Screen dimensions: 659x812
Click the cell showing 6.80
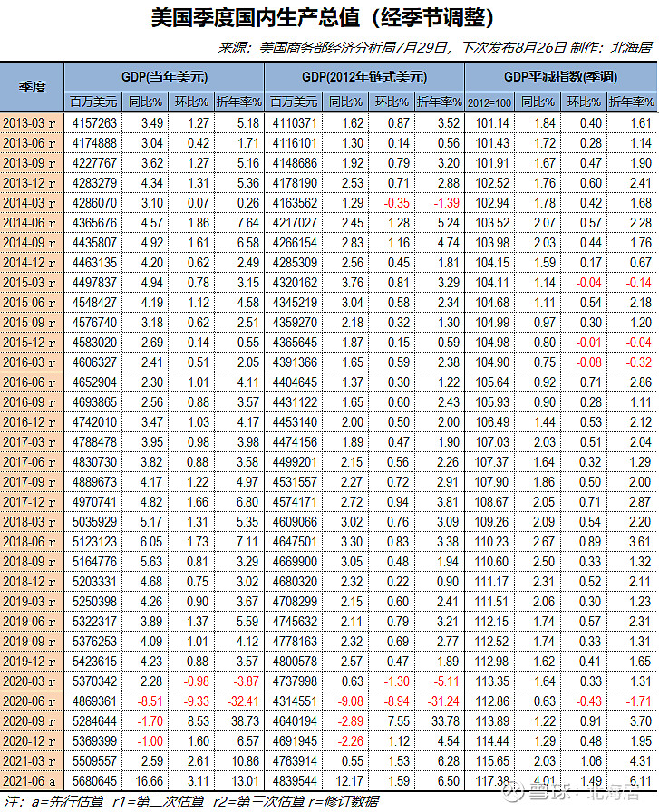pyautogui.click(x=247, y=502)
